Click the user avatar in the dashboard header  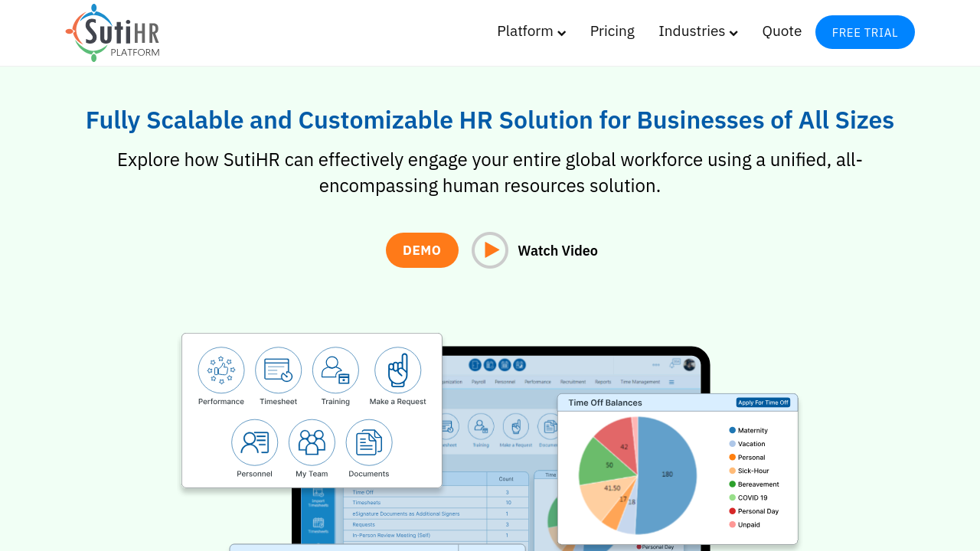coord(689,364)
